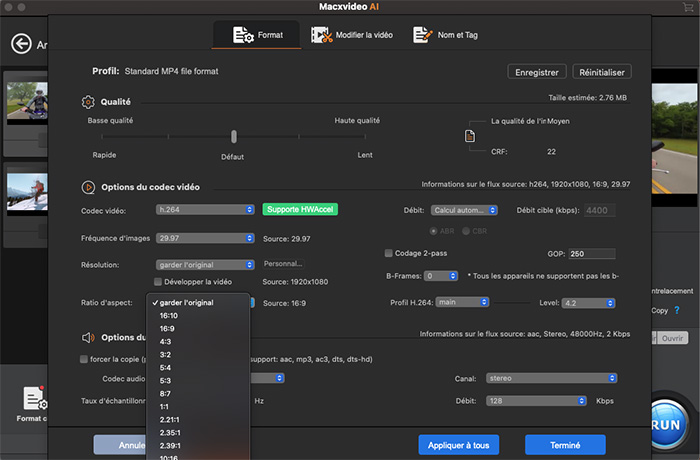This screenshot has width=700, height=460.
Task: Choose 4:3 aspect ratio
Action: pyautogui.click(x=197, y=342)
